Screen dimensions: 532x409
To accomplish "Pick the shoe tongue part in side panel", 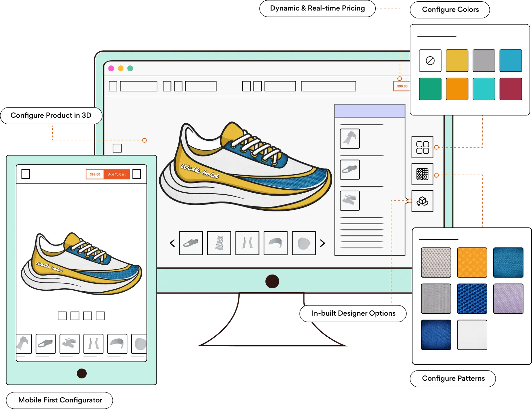I will pyautogui.click(x=350, y=139).
